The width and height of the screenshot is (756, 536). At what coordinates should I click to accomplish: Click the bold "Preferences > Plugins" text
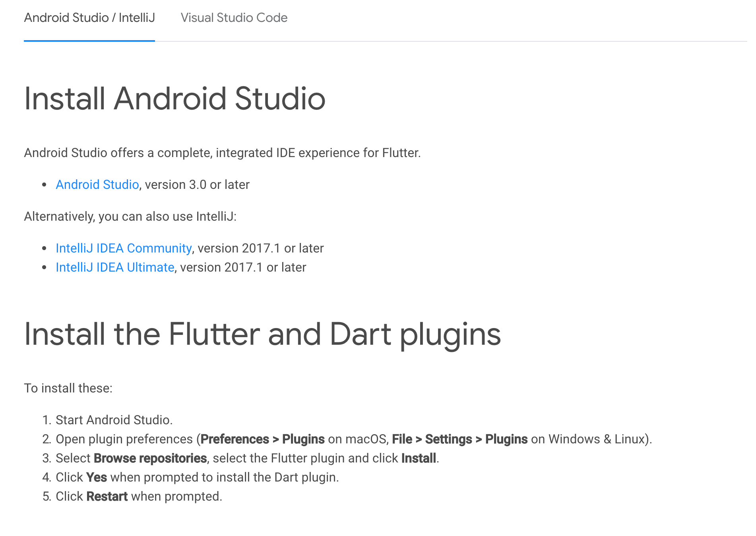pyautogui.click(x=263, y=439)
